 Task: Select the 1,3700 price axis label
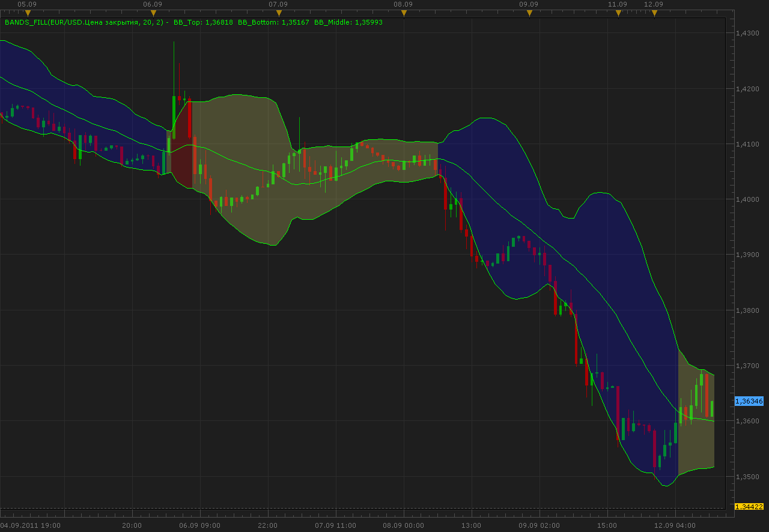click(748, 366)
